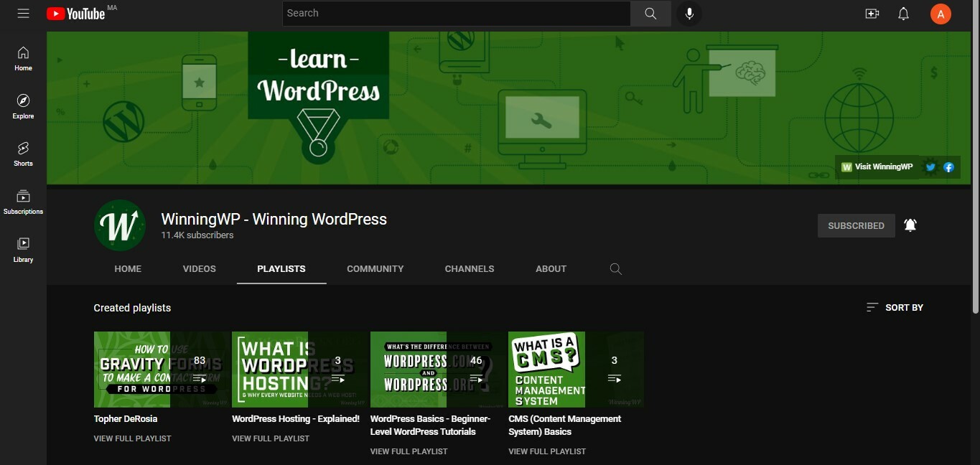Open the Subscriptions feed icon
Screen dimensions: 980x465
(x=23, y=201)
